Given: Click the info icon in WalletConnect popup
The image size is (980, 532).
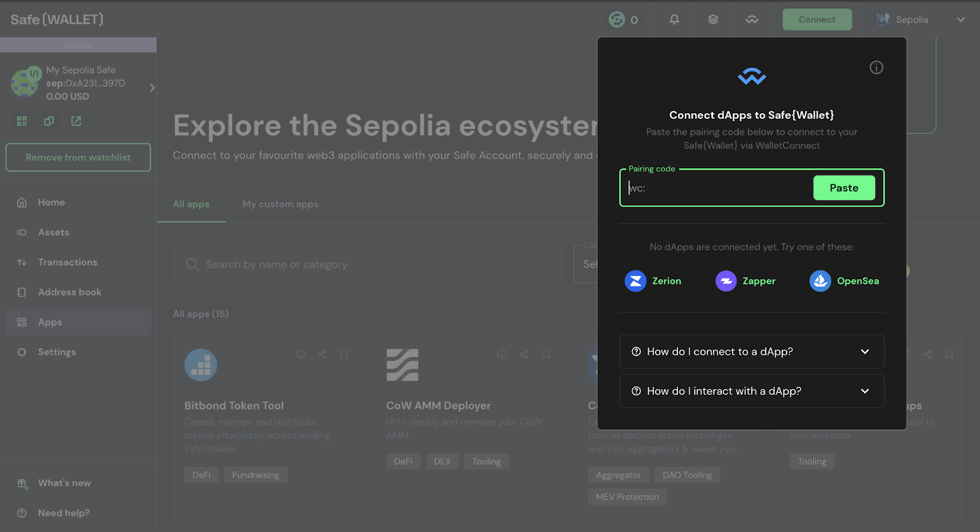Looking at the screenshot, I should (876, 67).
